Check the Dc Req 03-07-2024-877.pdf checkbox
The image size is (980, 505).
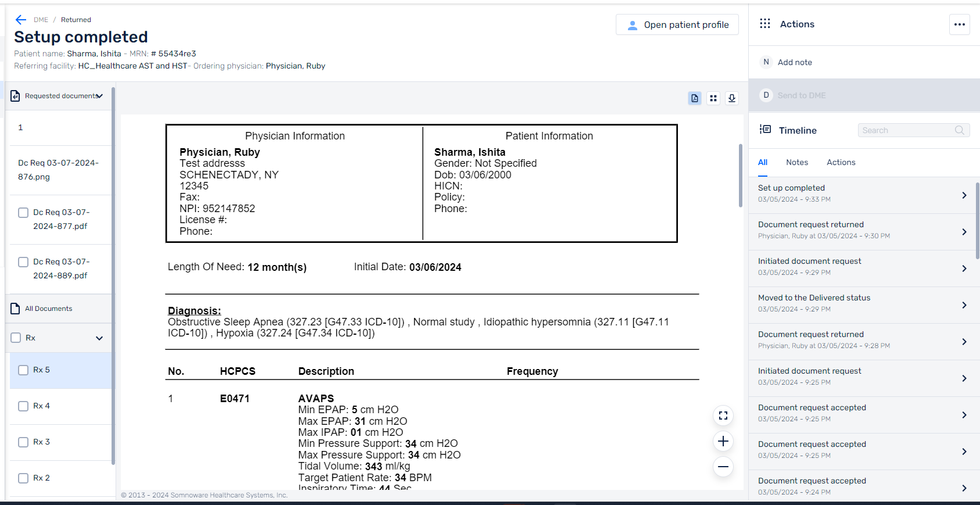pyautogui.click(x=23, y=213)
